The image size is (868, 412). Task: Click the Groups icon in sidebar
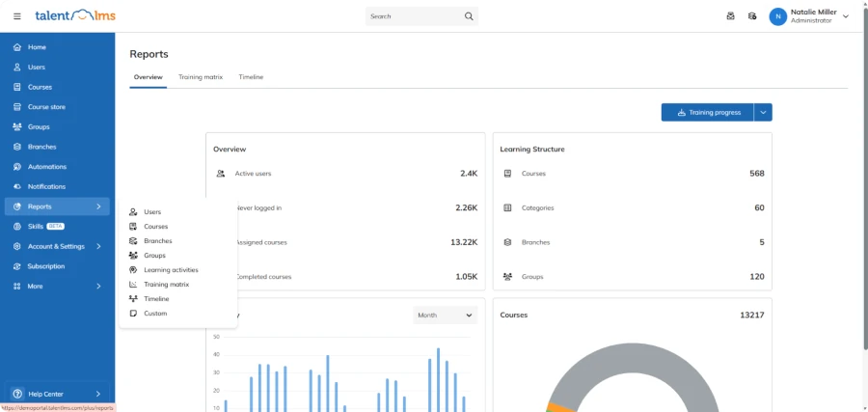click(17, 126)
